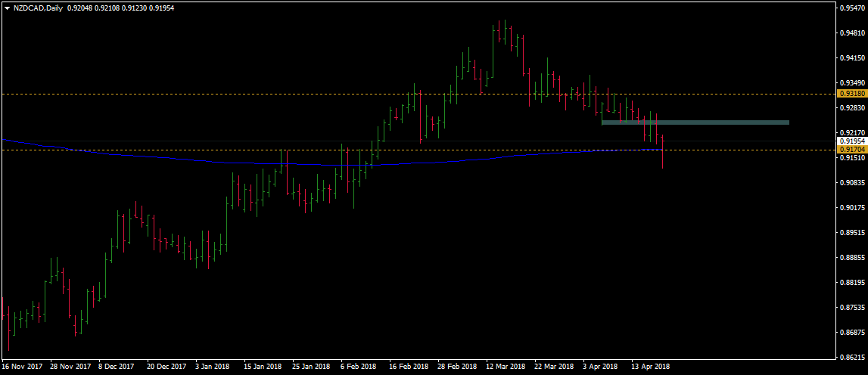The height and width of the screenshot is (375, 868).
Task: Click the 0.92830 price scale value
Action: [853, 108]
